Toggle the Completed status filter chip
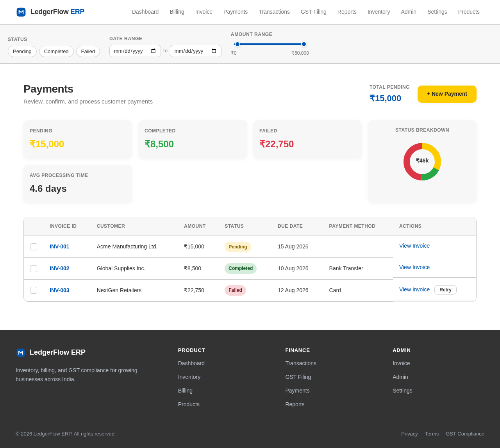 tap(56, 52)
